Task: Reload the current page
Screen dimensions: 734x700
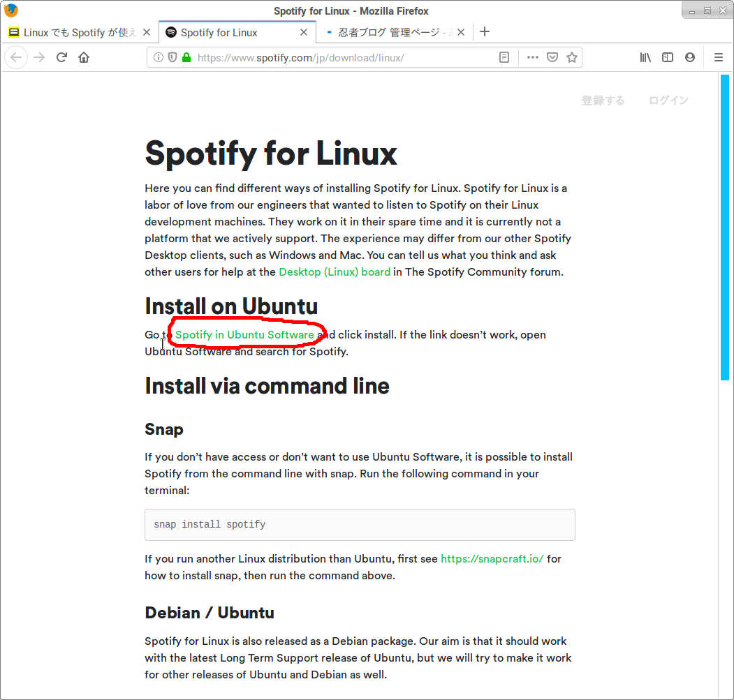Action: click(61, 57)
